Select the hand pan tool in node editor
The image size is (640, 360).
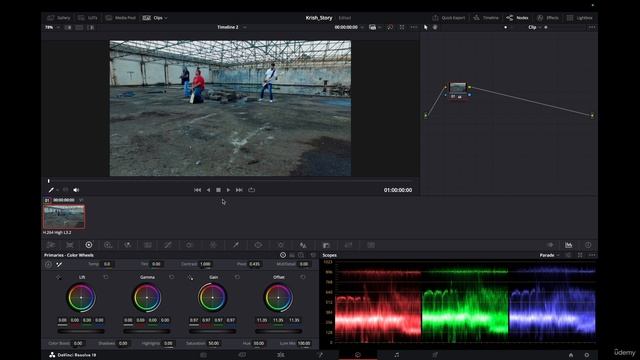pos(435,27)
